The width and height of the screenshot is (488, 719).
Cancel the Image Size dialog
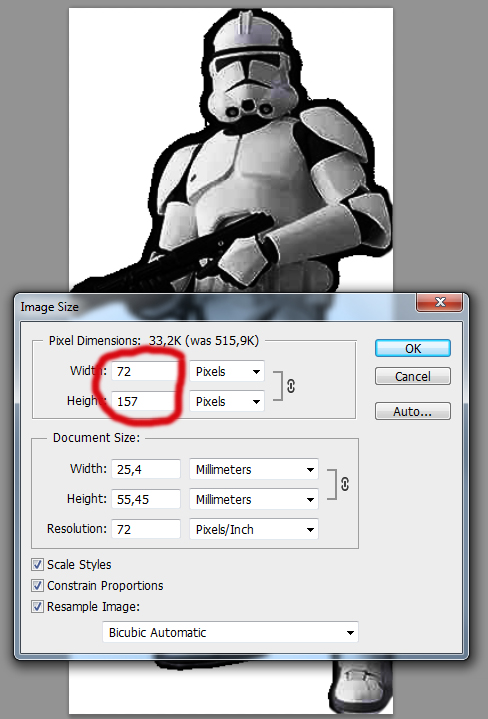click(413, 376)
